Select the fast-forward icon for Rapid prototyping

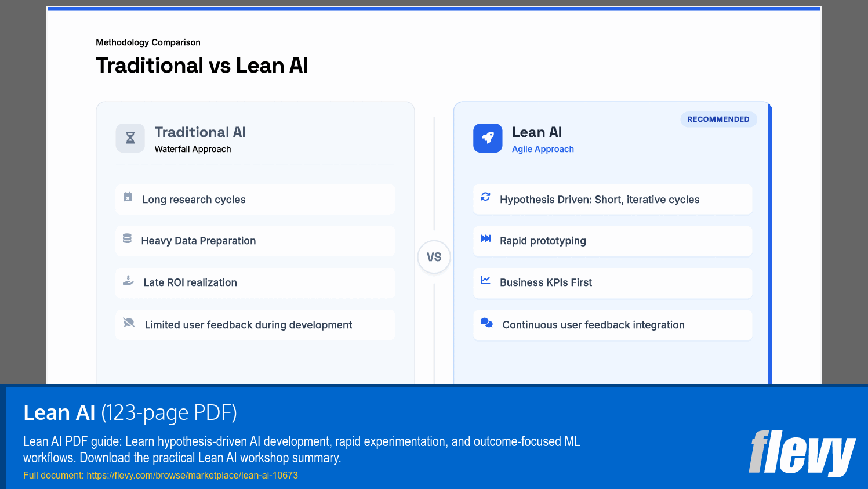(x=485, y=238)
